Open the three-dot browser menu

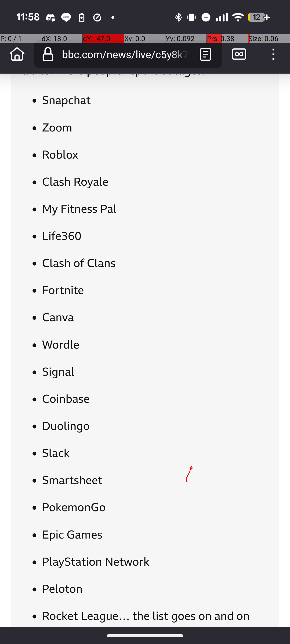(x=273, y=54)
